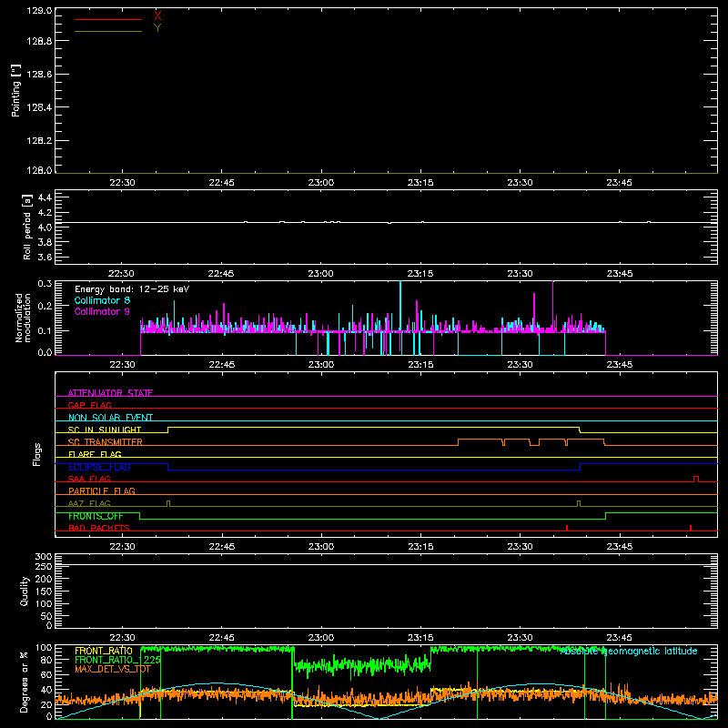Viewport: 728px width, 728px height.
Task: Click the BAD_PACKETS label
Action: coord(99,528)
